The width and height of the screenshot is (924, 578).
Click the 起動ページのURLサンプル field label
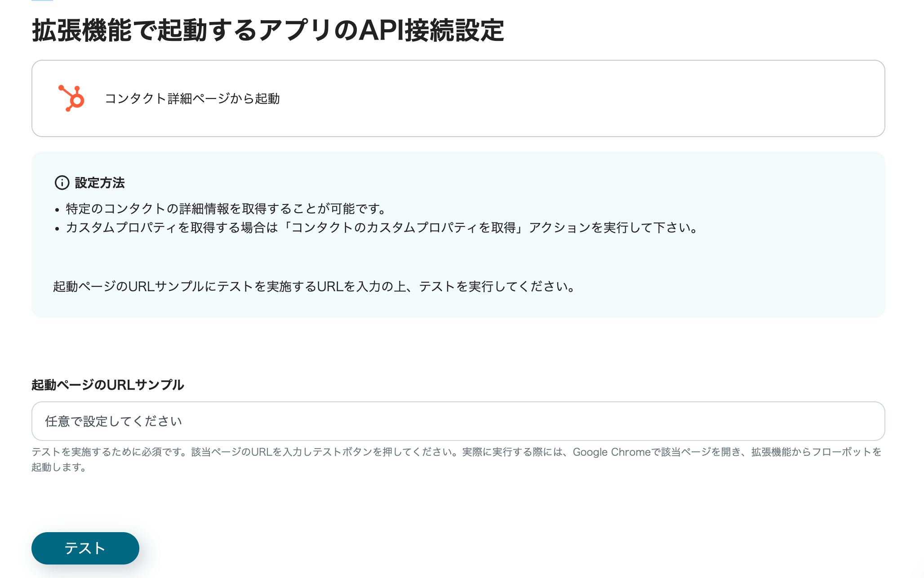point(108,385)
